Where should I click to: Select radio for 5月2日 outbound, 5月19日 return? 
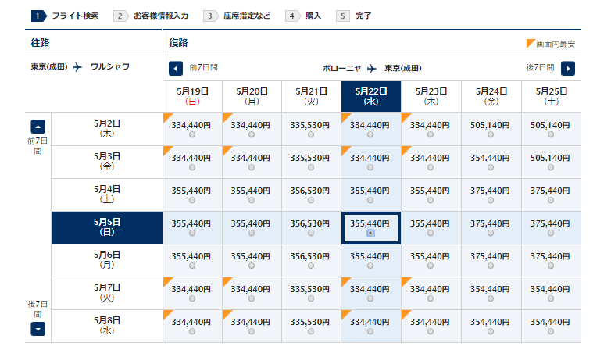pyautogui.click(x=192, y=134)
